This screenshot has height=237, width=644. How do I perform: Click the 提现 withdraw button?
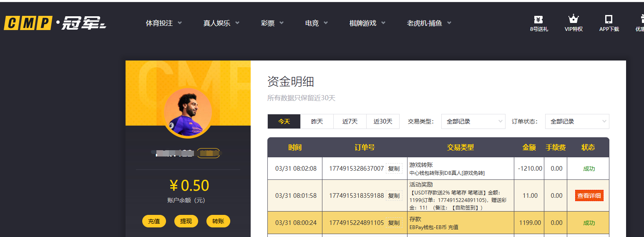186,221
